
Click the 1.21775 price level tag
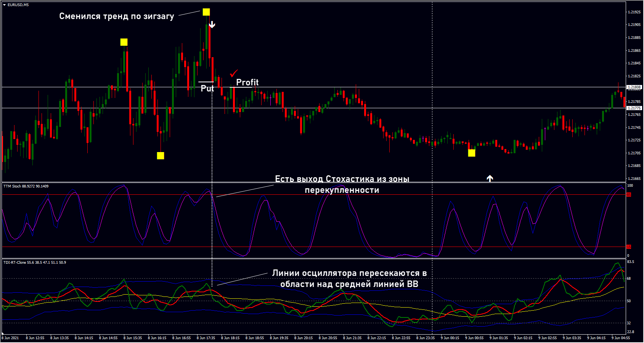point(634,108)
